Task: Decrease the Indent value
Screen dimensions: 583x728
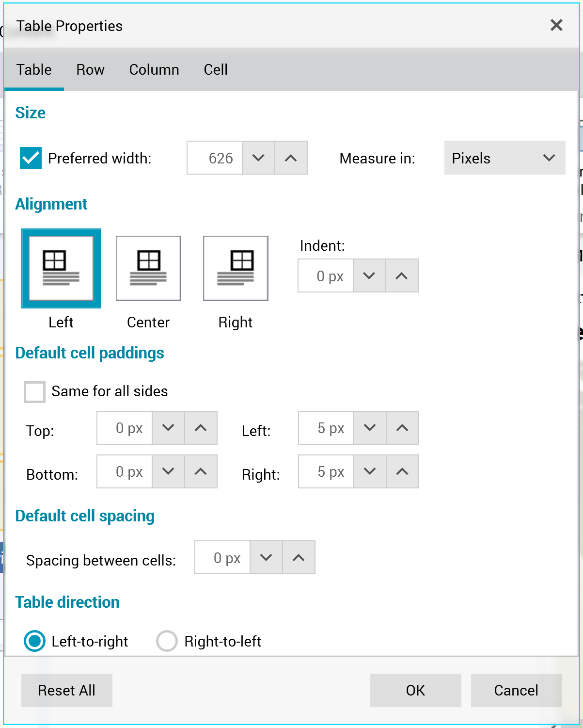Action: click(x=369, y=275)
